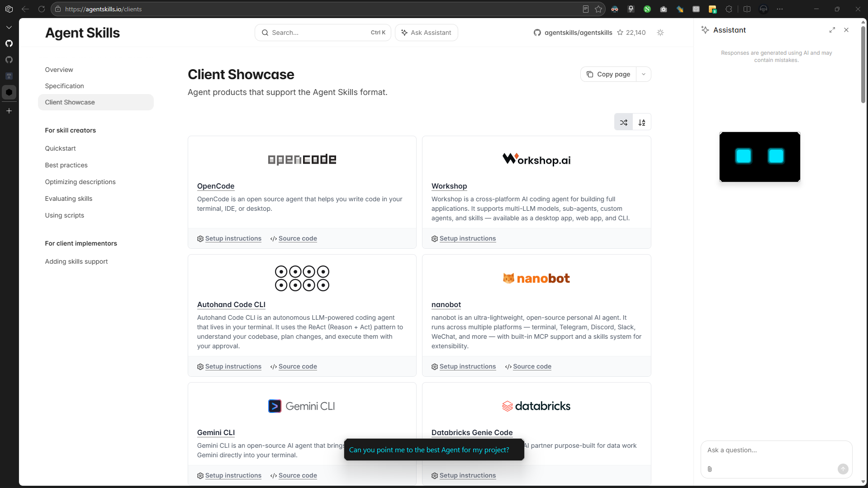The image size is (868, 488).
Task: Click the Workshop.ai logo
Action: click(x=536, y=159)
